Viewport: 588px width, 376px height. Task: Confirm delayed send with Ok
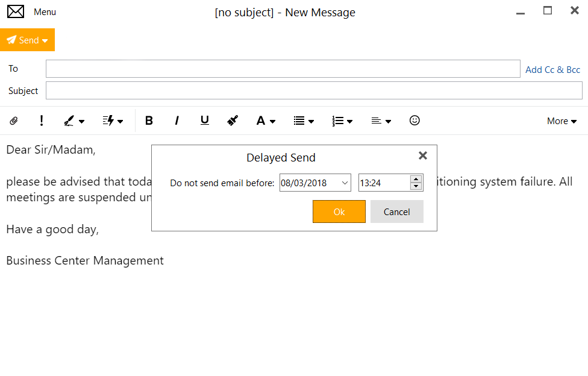click(339, 211)
